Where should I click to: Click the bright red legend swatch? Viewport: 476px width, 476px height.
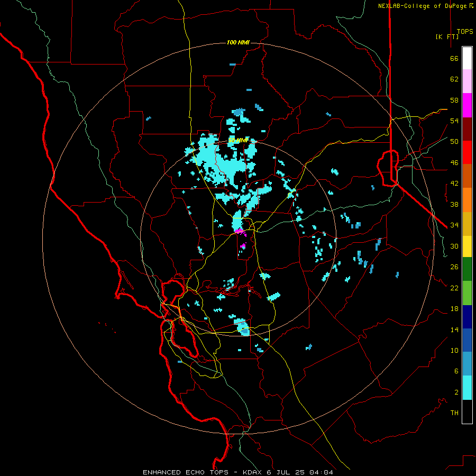pyautogui.click(x=467, y=152)
